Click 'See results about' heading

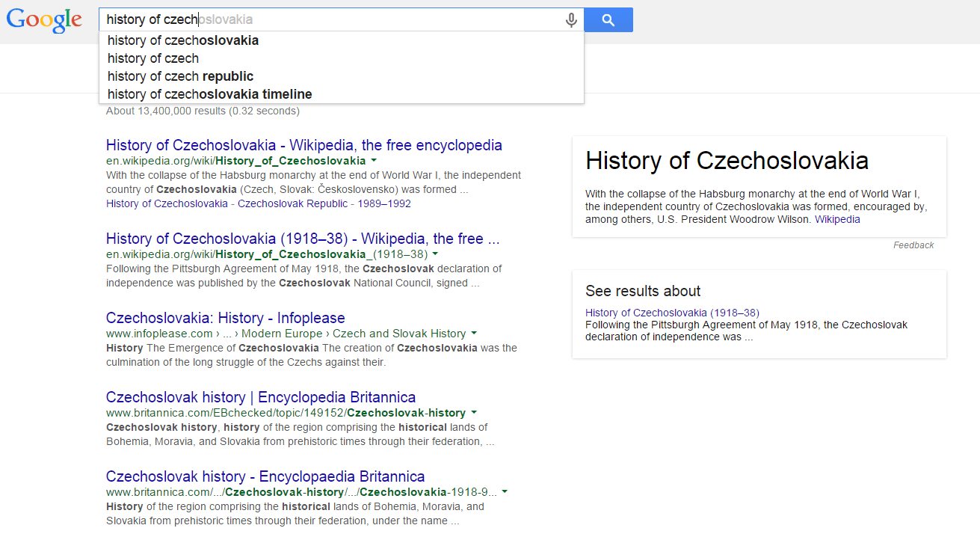(643, 291)
